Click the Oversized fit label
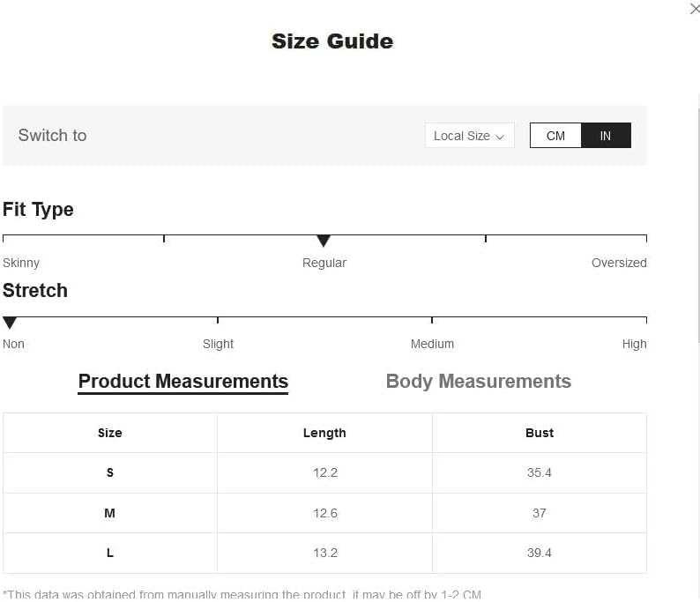 [x=619, y=263]
